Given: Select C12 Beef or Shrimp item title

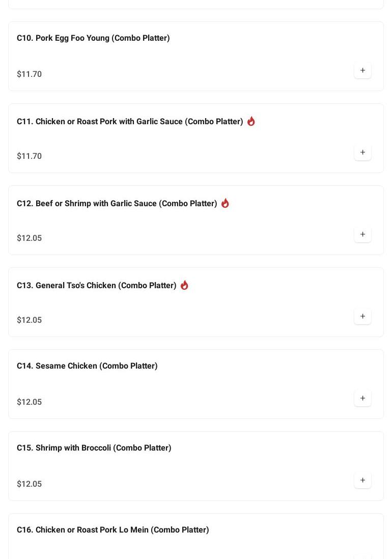Looking at the screenshot, I should (x=117, y=204).
